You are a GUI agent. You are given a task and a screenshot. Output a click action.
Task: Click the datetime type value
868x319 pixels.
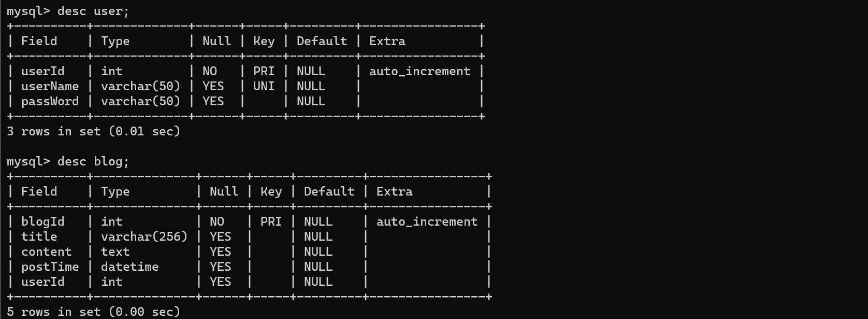[x=130, y=267]
